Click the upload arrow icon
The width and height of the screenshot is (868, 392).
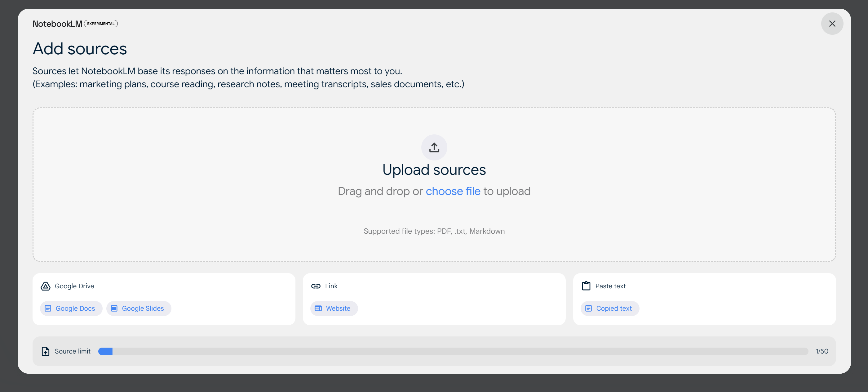434,147
